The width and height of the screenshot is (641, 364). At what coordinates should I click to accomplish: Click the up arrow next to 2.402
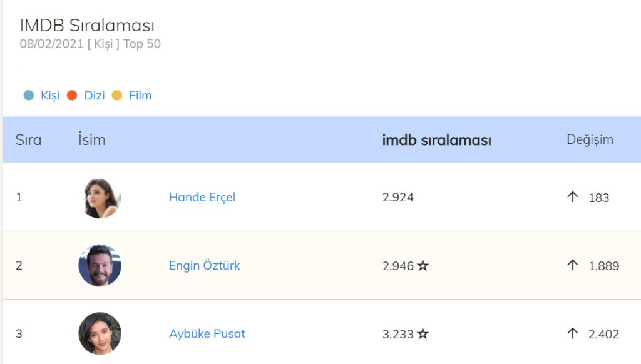point(572,333)
